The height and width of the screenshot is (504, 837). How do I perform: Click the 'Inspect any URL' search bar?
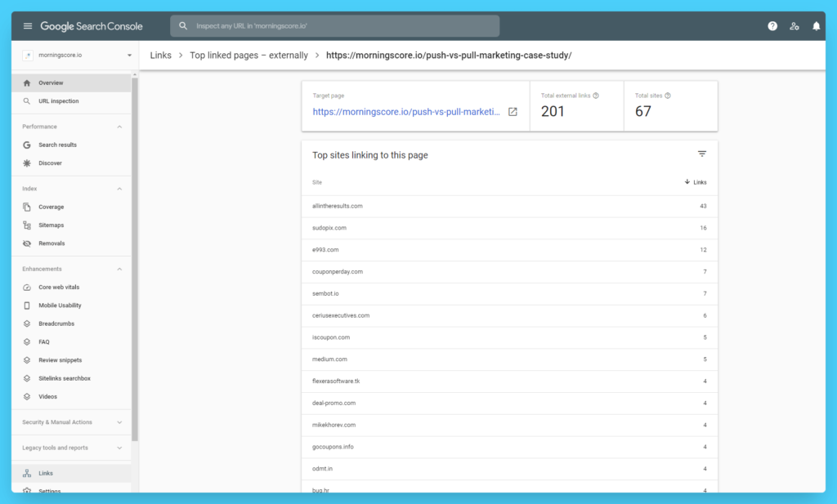(x=333, y=25)
